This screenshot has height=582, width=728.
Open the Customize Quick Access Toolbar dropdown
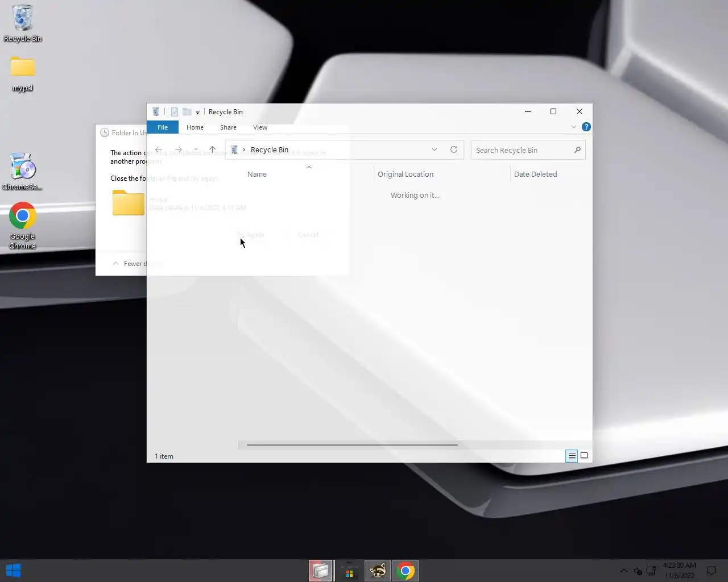coord(197,112)
